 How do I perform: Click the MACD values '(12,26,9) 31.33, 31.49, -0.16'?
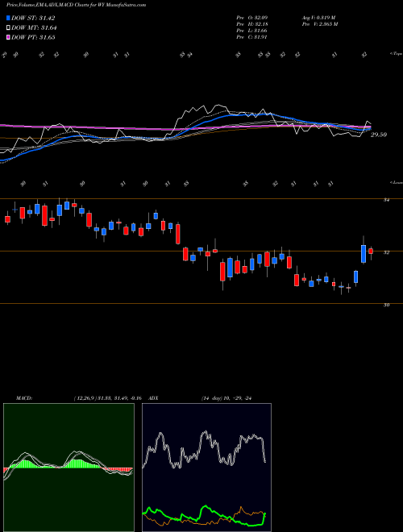(107, 398)
